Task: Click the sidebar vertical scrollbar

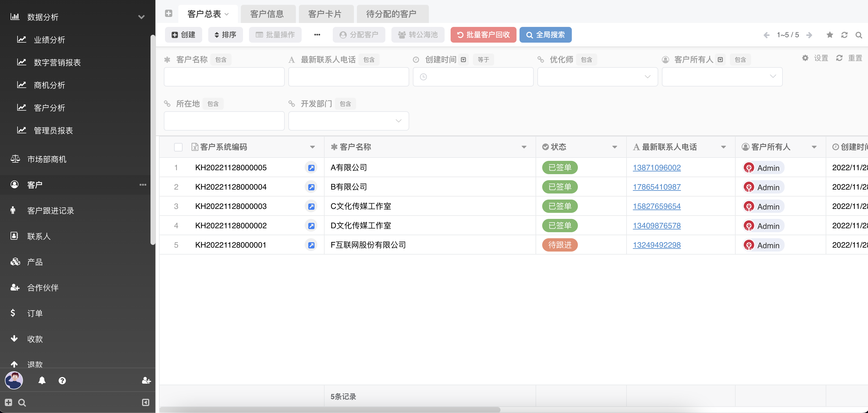Action: pos(153,140)
